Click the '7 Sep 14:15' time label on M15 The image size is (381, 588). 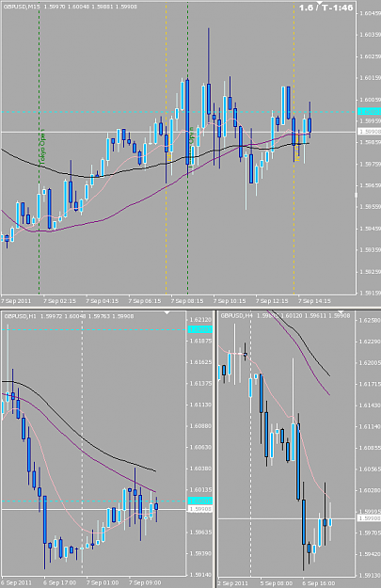[x=314, y=301]
